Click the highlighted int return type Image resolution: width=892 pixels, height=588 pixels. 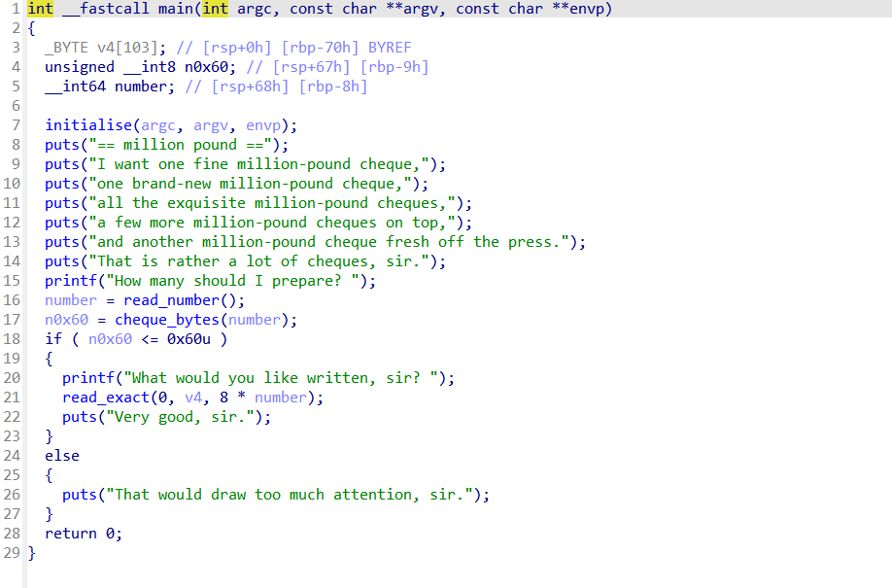pos(41,9)
